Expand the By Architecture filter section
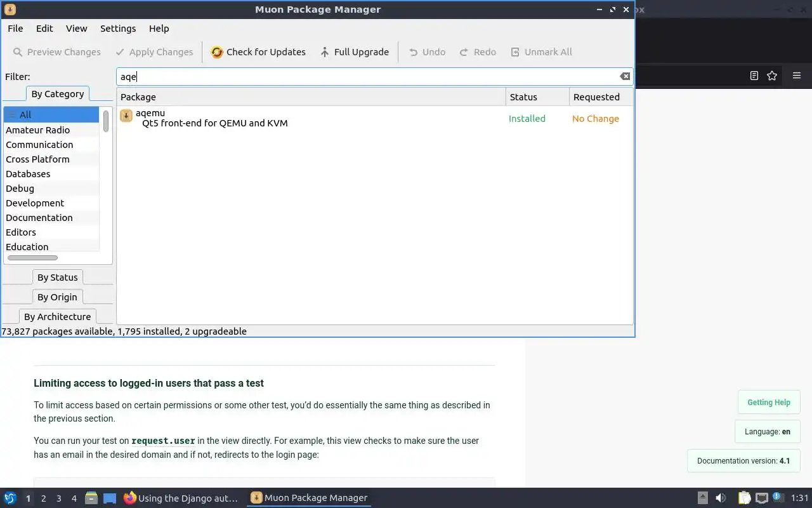 58,317
